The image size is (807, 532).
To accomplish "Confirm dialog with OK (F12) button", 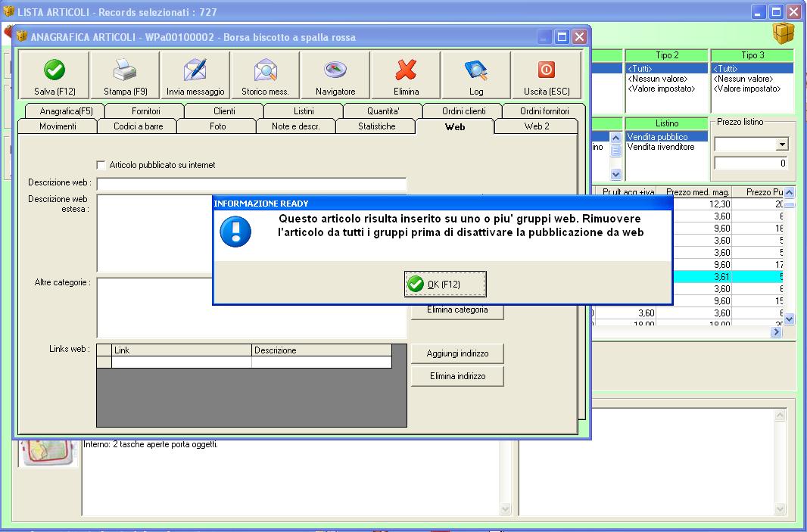I will (445, 284).
